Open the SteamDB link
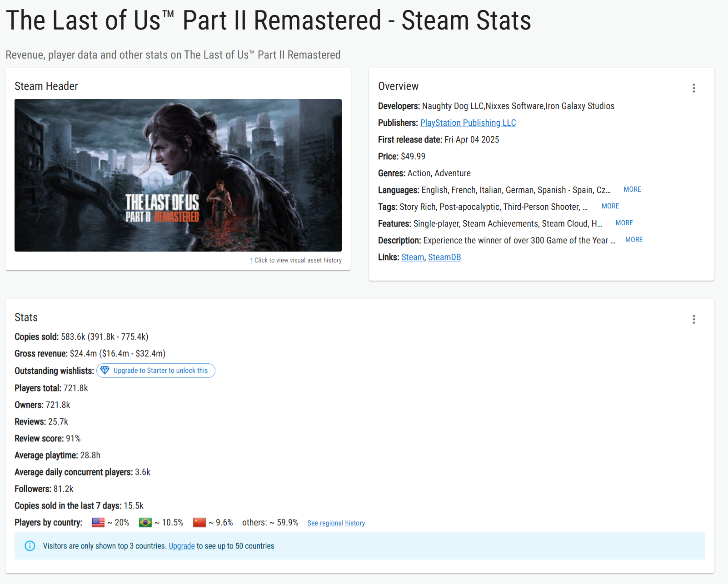Screen dimensions: 728x584 [x=444, y=257]
